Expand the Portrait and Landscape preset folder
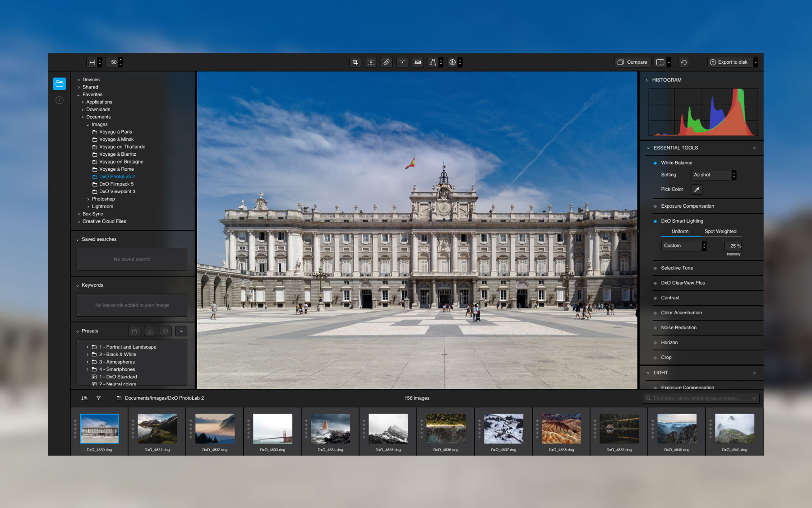 pyautogui.click(x=88, y=347)
